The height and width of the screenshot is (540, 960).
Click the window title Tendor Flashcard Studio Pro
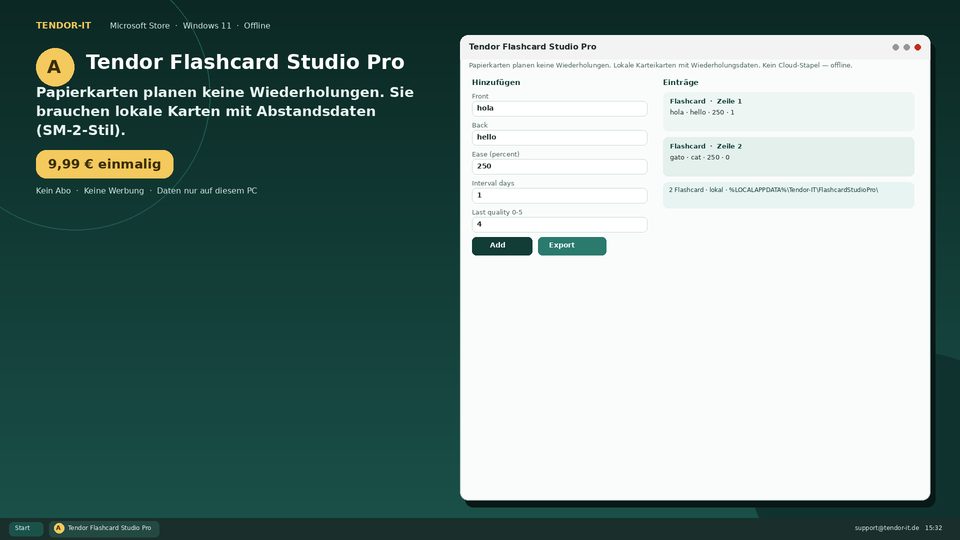[533, 47]
